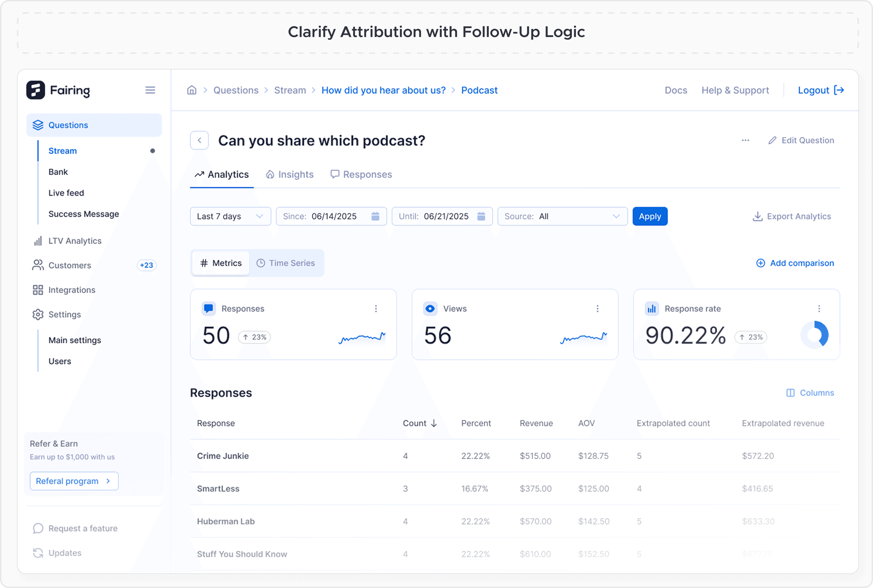Click the Updates refresh icon
The image size is (873, 588).
(x=38, y=553)
